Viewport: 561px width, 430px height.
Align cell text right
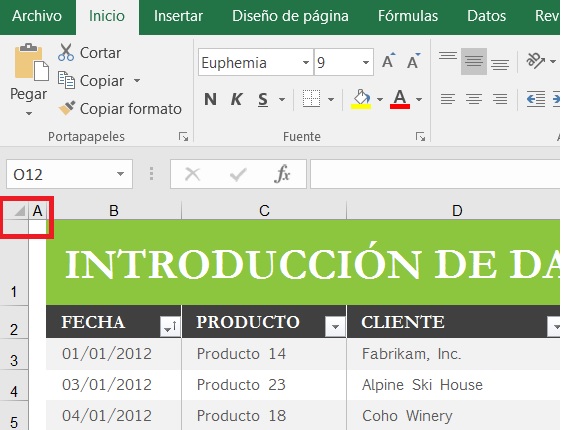pyautogui.click(x=500, y=99)
